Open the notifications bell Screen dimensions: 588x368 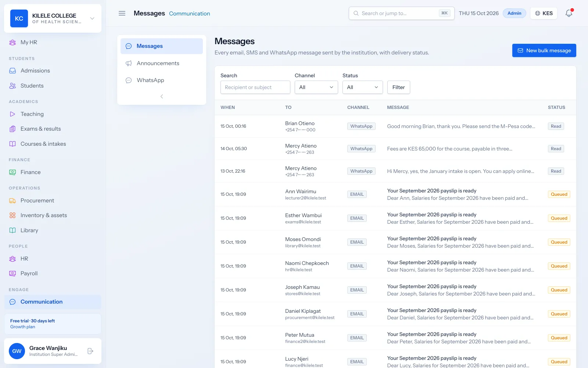click(569, 13)
